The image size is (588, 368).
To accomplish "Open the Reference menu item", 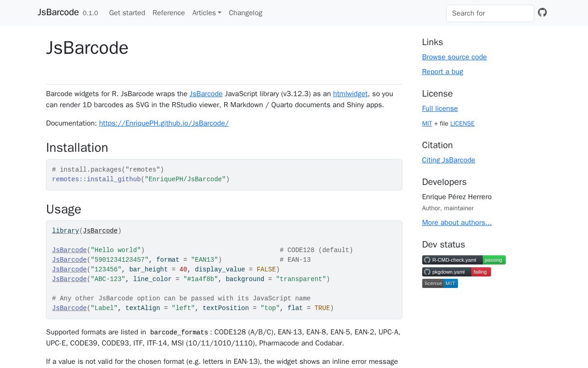I will tap(169, 13).
